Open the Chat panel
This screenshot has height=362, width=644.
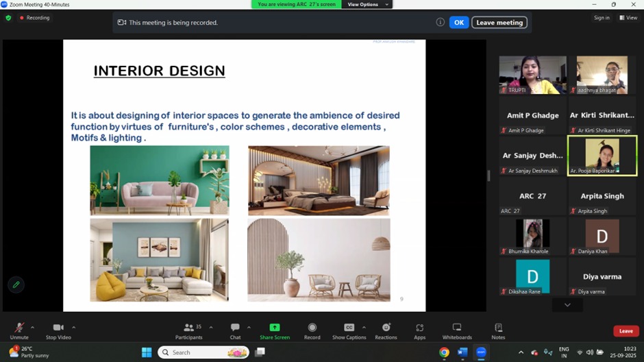coord(235,328)
